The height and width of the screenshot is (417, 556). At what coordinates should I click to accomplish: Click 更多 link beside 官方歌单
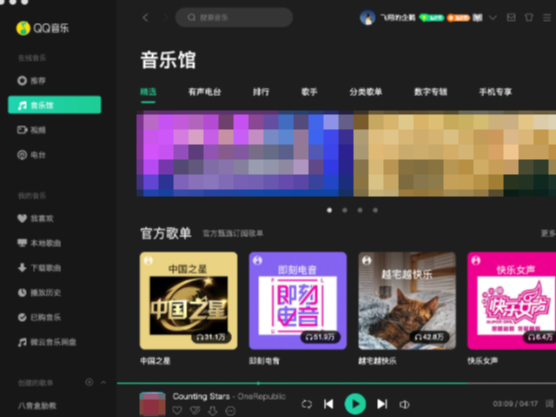pos(548,233)
